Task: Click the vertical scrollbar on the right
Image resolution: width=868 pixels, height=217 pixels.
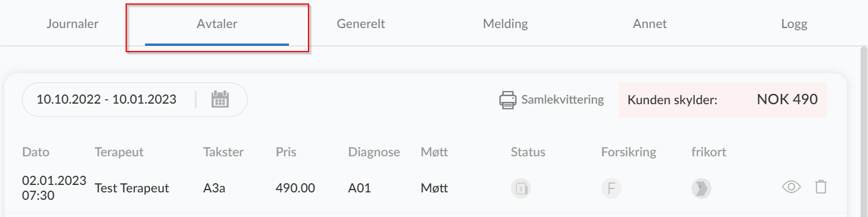Action: pyautogui.click(x=864, y=132)
